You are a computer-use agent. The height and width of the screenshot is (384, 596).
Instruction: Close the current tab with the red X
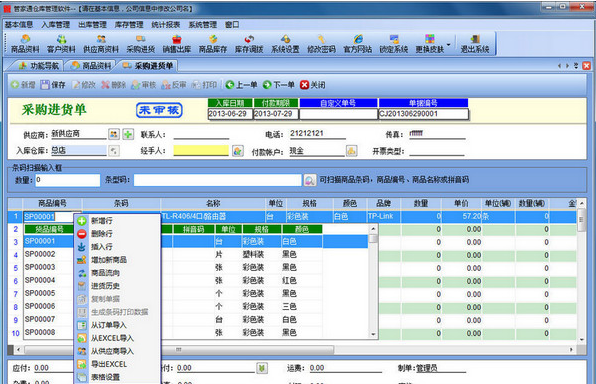click(x=586, y=66)
